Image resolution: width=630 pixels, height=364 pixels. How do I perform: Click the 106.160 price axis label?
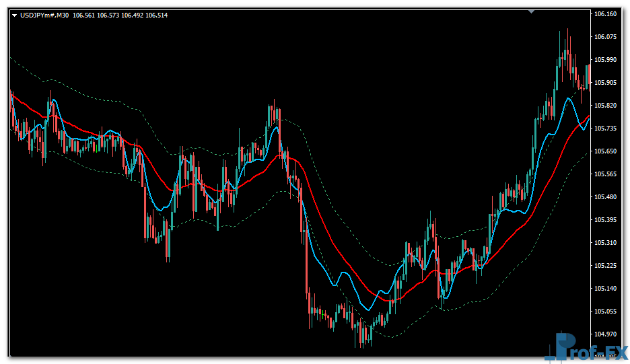pos(606,14)
